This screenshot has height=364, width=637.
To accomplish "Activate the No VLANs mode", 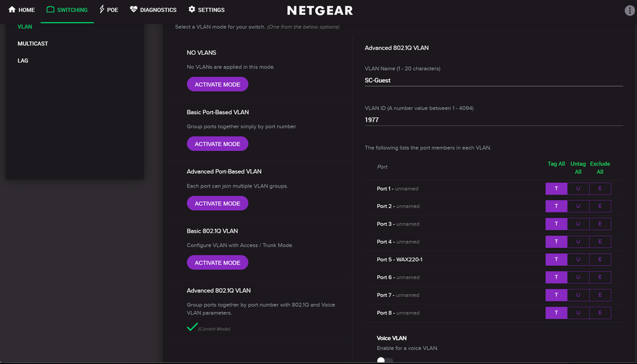I will [x=217, y=84].
